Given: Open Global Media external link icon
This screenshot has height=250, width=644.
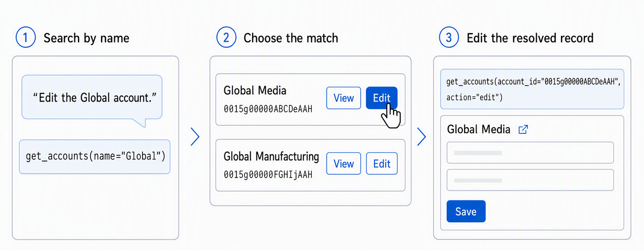Looking at the screenshot, I should pos(523,129).
